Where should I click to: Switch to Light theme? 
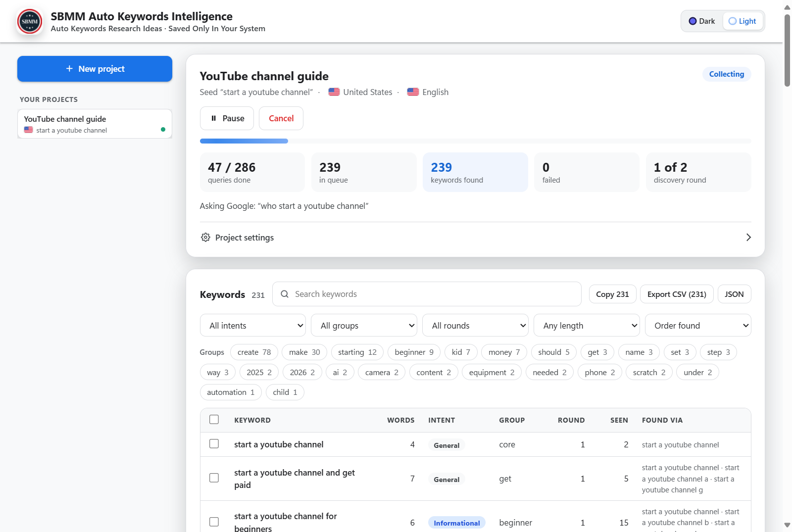pos(742,21)
